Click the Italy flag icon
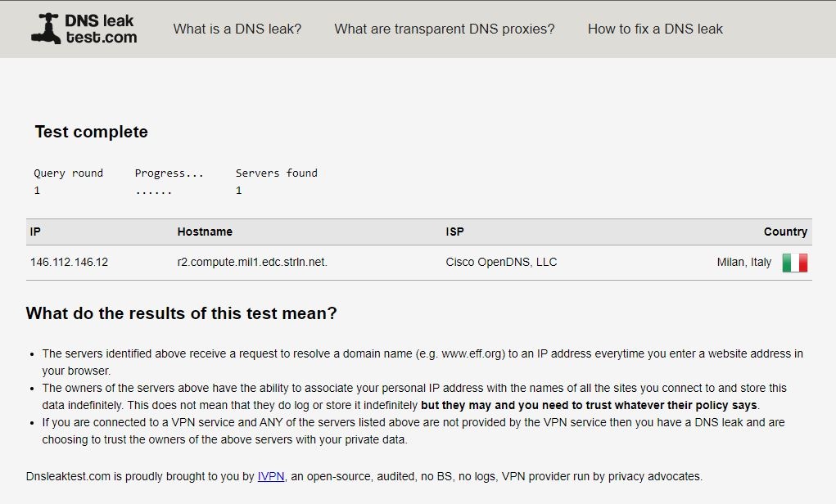Viewport: 836px width, 504px height. (x=794, y=263)
